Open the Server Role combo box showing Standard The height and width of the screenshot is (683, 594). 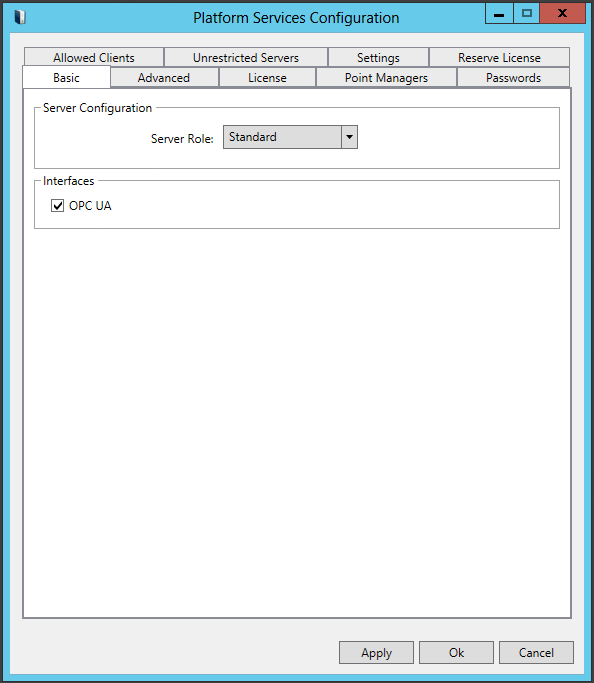tap(290, 137)
